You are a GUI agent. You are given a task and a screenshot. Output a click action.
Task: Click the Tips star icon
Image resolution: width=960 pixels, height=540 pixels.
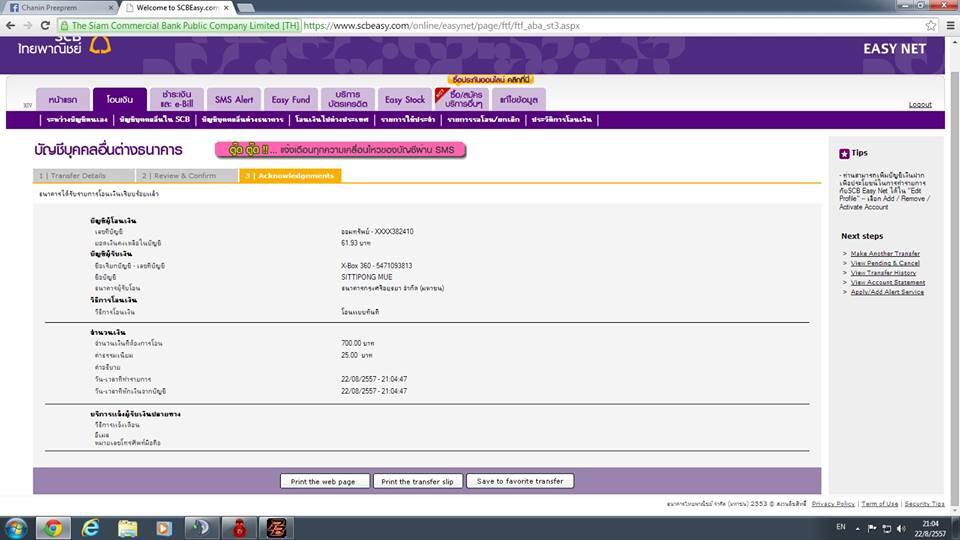[x=844, y=154]
